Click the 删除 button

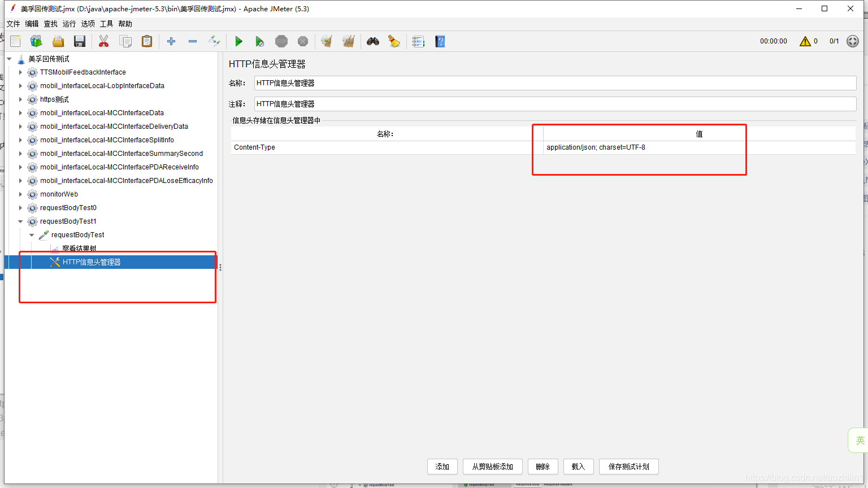[543, 467]
